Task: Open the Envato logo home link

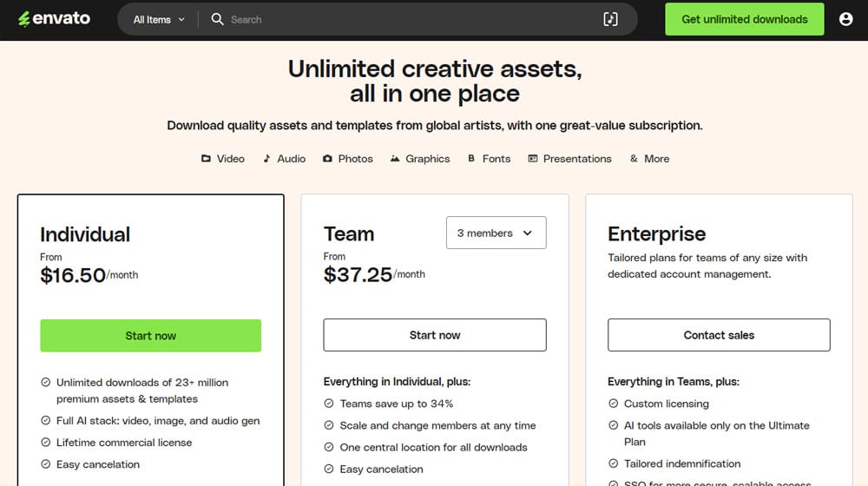Action: tap(54, 19)
